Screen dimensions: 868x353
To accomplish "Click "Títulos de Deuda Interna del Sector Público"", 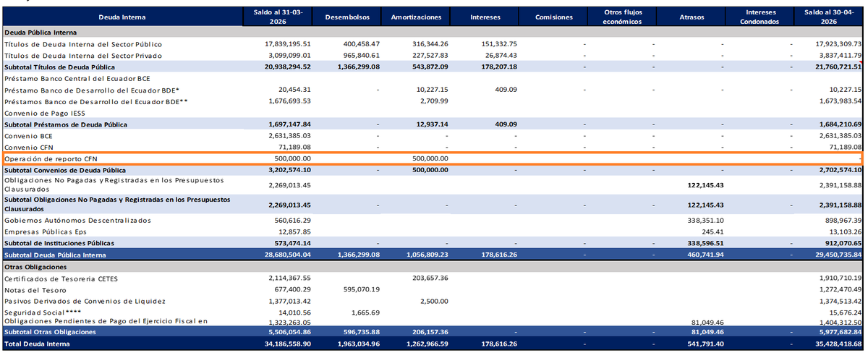I will 82,44.
